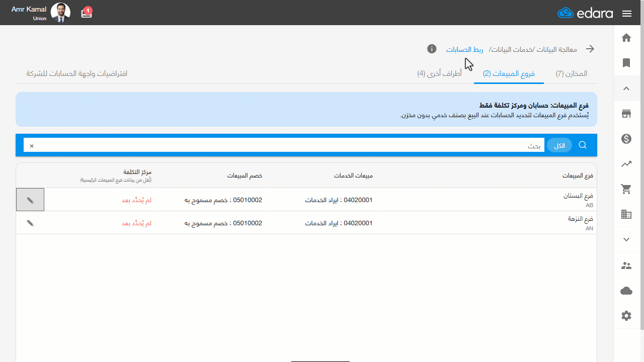Click the info icon beside ربط الحسابات
The image size is (644, 362).
coord(432,49)
